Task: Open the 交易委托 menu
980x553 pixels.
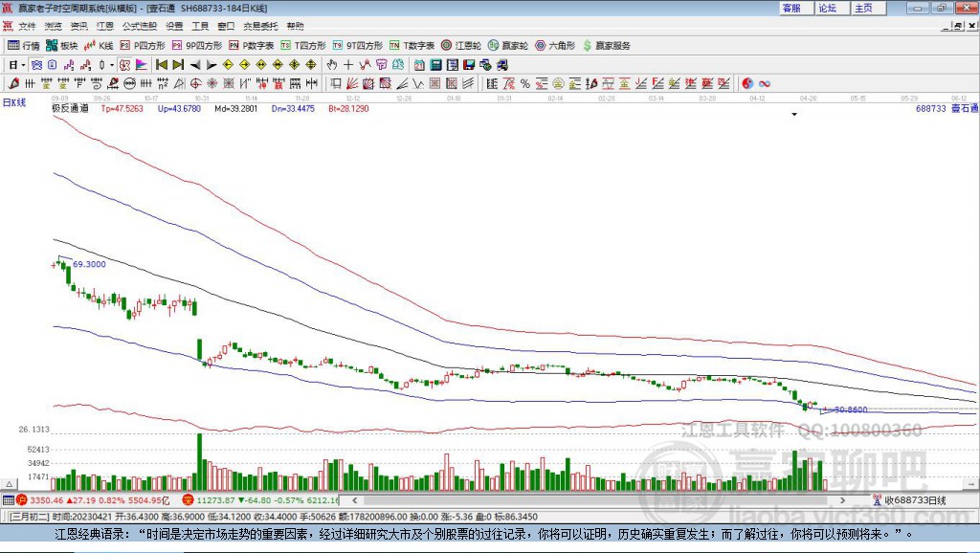Action: 260,26
